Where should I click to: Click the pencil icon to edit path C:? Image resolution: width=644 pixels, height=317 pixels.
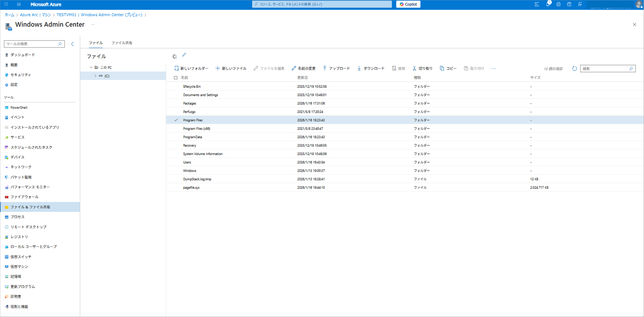tap(184, 55)
